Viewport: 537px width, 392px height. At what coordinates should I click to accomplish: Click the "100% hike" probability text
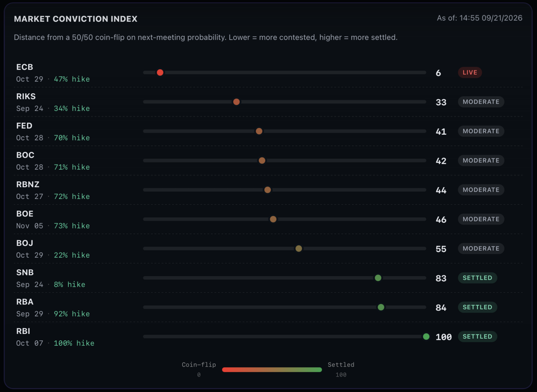(74, 343)
